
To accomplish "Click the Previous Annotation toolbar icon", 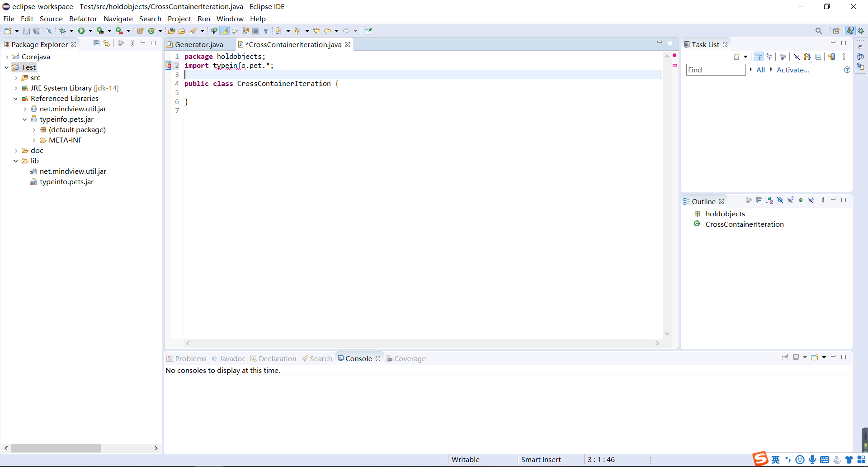I will click(x=297, y=31).
